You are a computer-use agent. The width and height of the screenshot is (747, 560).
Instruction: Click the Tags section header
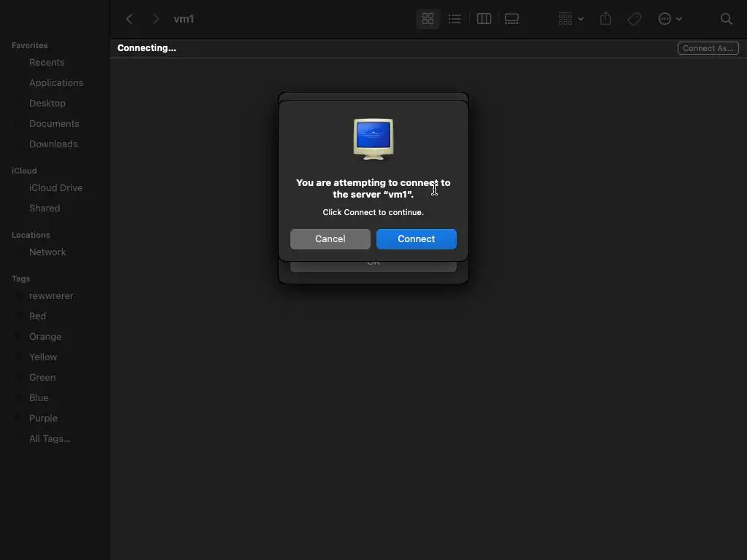click(x=20, y=279)
